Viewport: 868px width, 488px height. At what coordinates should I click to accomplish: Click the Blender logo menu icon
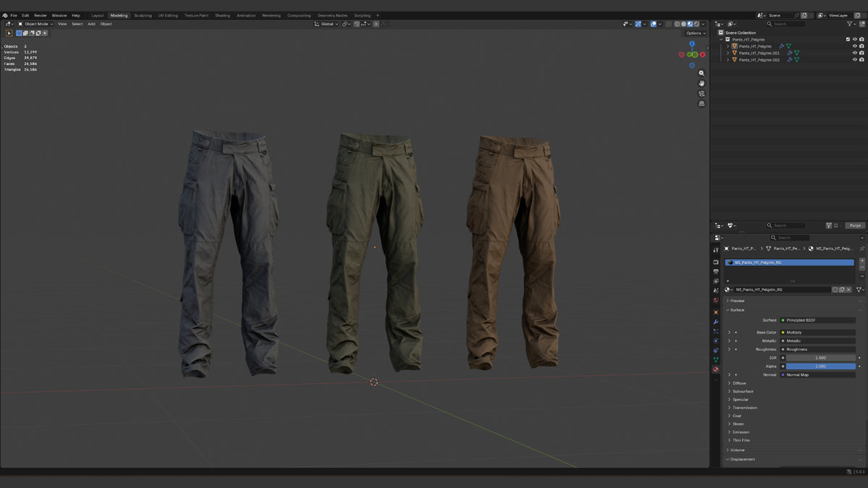pos(4,15)
